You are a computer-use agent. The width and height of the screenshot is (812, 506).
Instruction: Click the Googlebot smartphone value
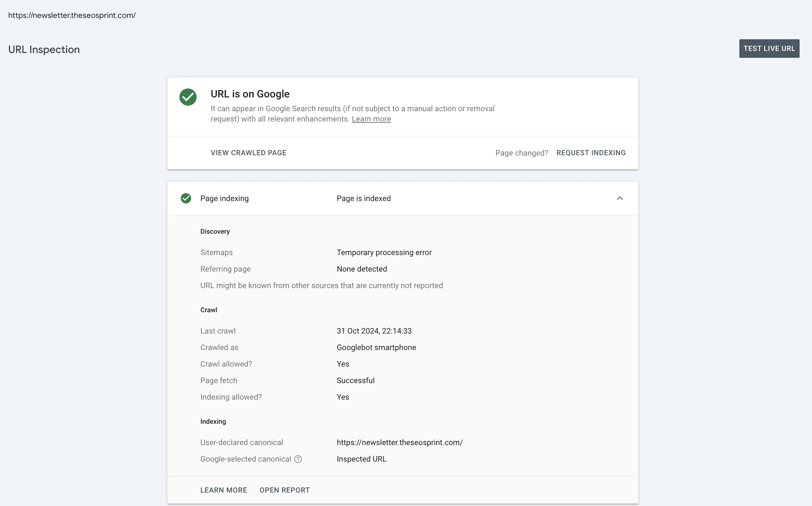click(376, 348)
